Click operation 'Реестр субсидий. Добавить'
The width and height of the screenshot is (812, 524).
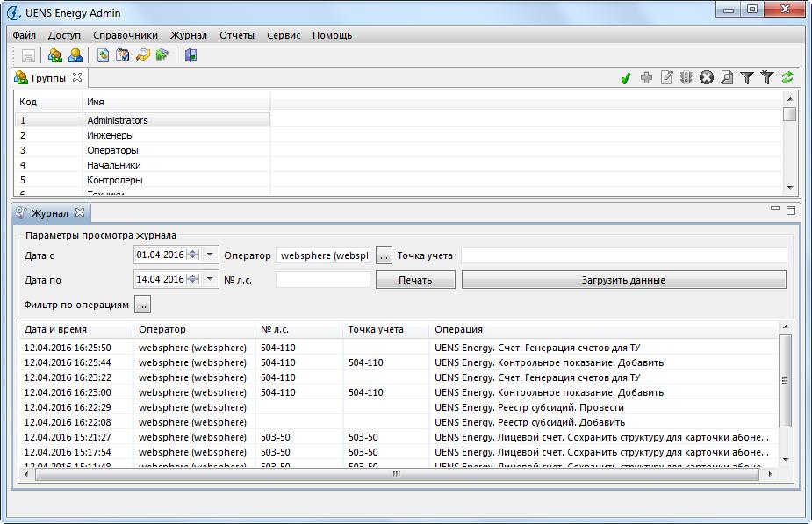coord(529,422)
